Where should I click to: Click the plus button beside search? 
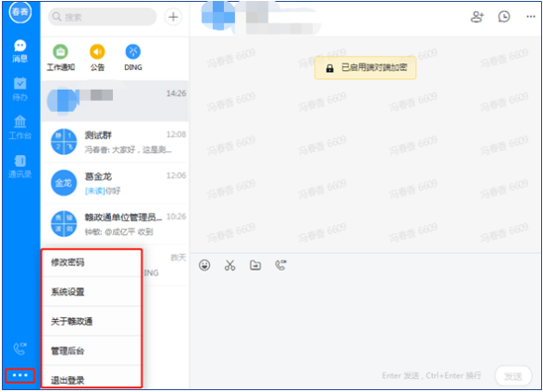(174, 17)
